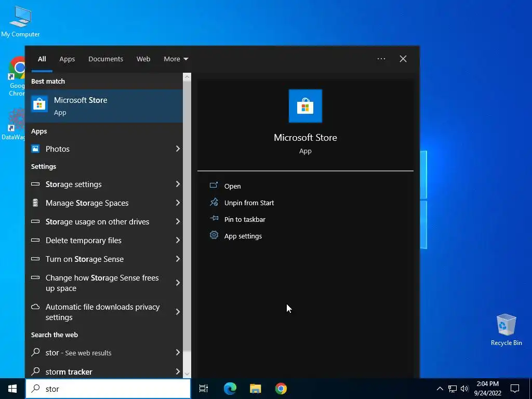Expand Automatic file downloads privacy arrow
Screen dimensions: 532x399
178,312
